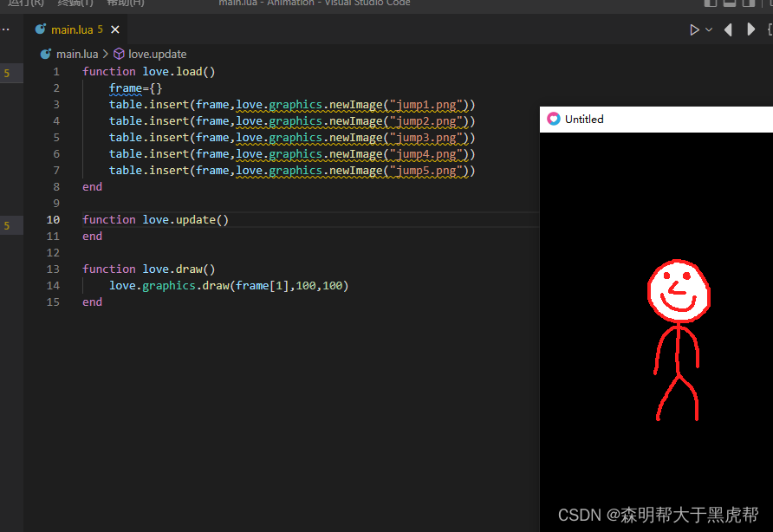Click the "jump1.png" string
This screenshot has width=773, height=532.
pos(426,105)
